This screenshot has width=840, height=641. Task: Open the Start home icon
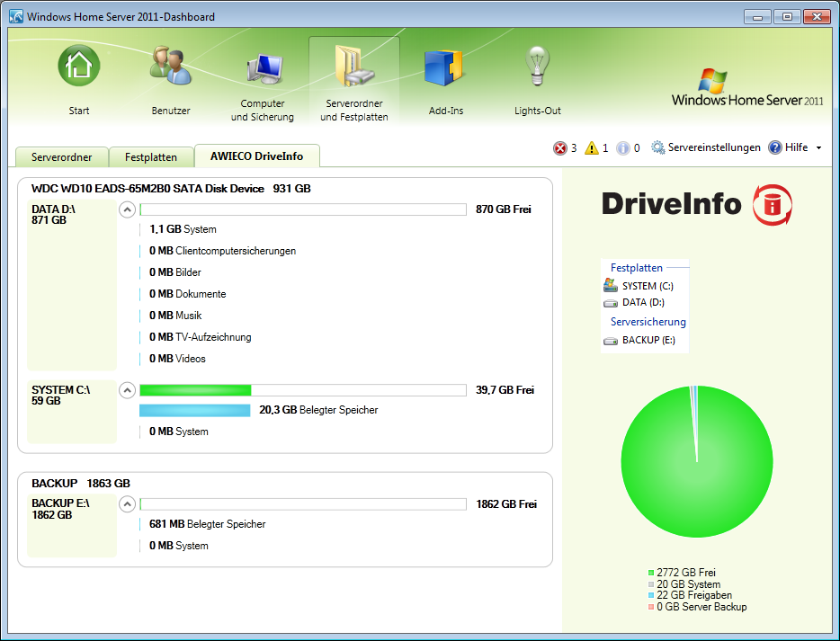(79, 66)
